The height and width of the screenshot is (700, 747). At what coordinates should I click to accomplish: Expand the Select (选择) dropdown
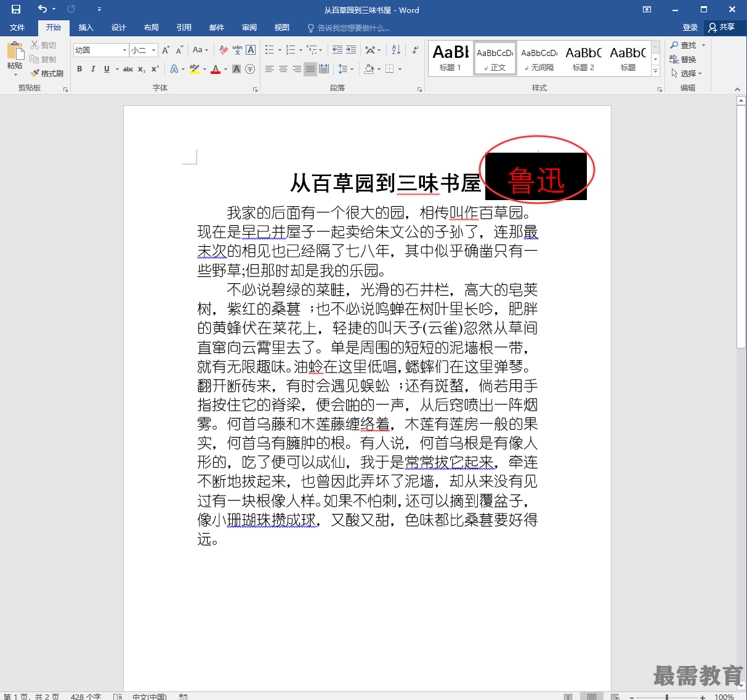click(687, 73)
